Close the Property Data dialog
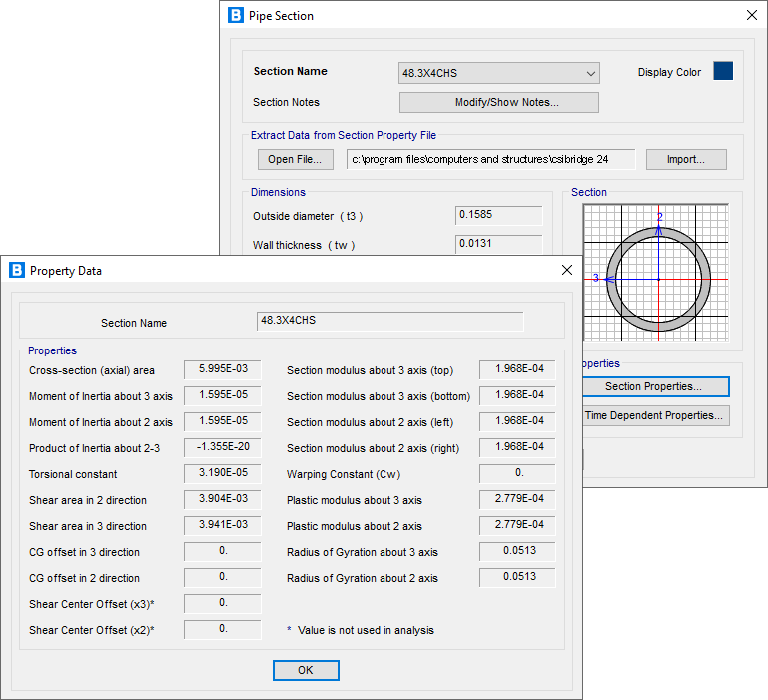 pos(567,270)
